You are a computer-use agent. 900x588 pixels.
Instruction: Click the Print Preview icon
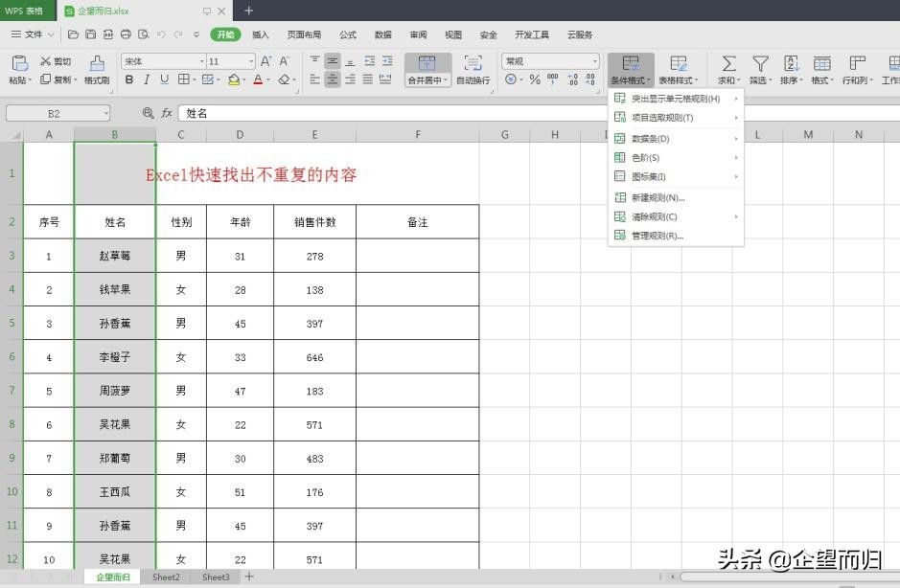click(x=144, y=34)
